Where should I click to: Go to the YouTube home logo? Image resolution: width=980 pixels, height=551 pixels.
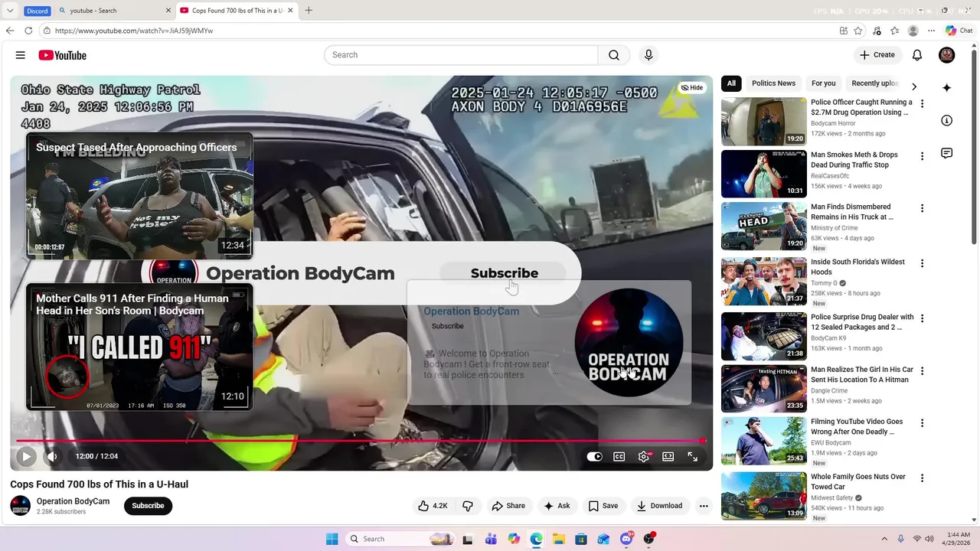[62, 55]
